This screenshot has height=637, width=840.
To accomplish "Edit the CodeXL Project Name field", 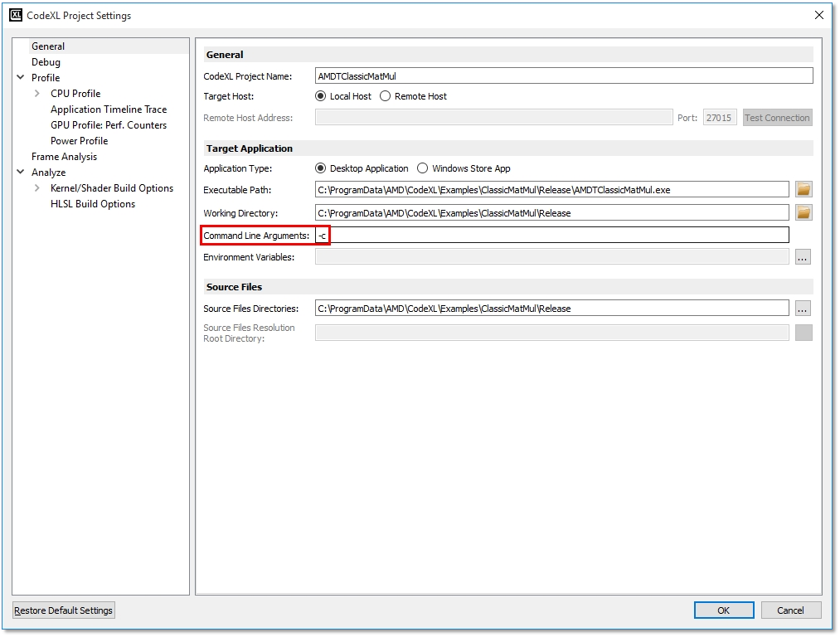I will pyautogui.click(x=564, y=76).
